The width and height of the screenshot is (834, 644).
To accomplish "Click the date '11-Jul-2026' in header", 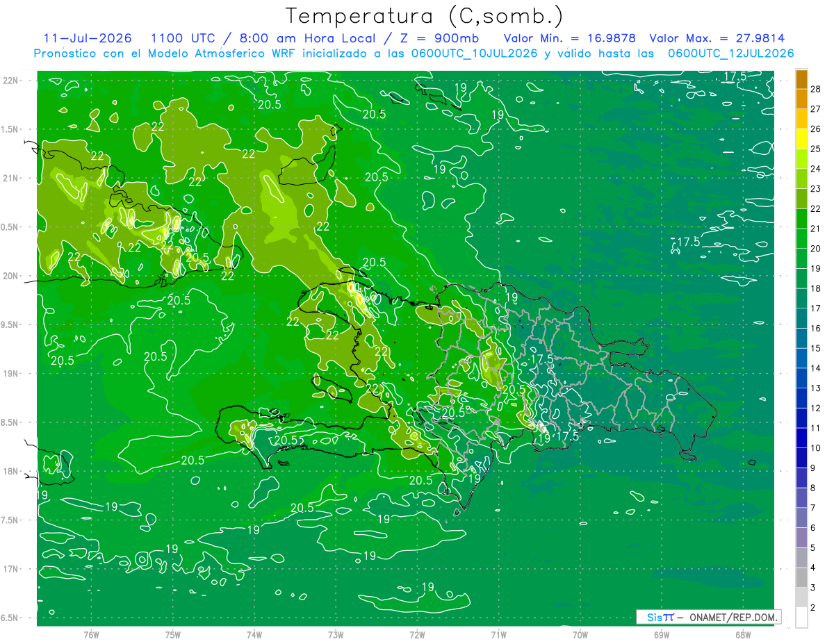I will [x=86, y=38].
